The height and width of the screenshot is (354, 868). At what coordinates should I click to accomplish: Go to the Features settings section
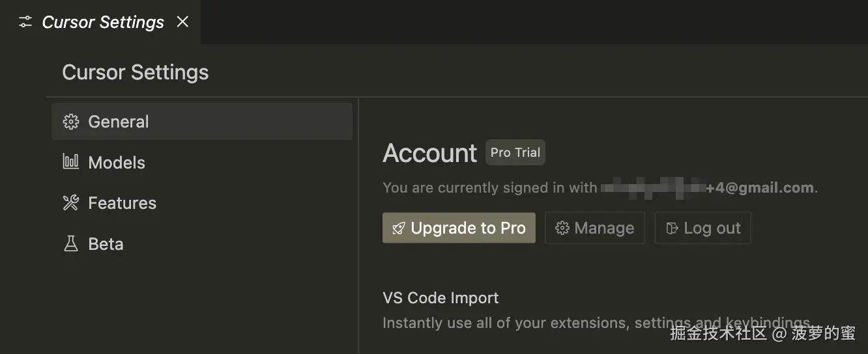click(122, 203)
